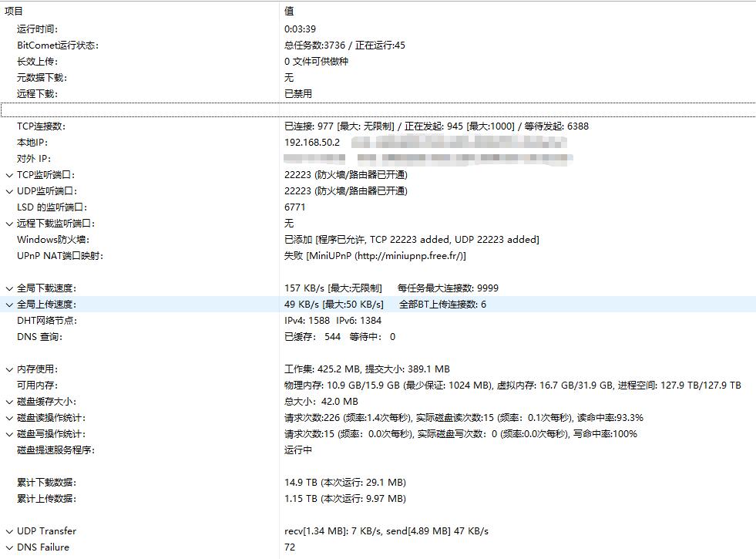Select the 内存使用 label
756x559 pixels.
tap(37, 369)
